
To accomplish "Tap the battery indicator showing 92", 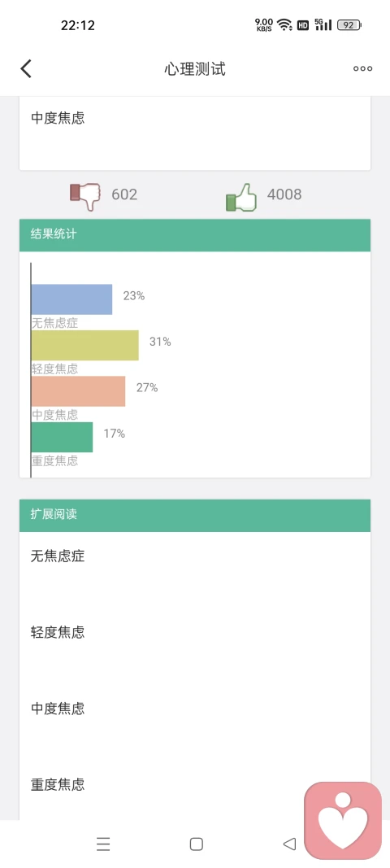I will pos(349,24).
